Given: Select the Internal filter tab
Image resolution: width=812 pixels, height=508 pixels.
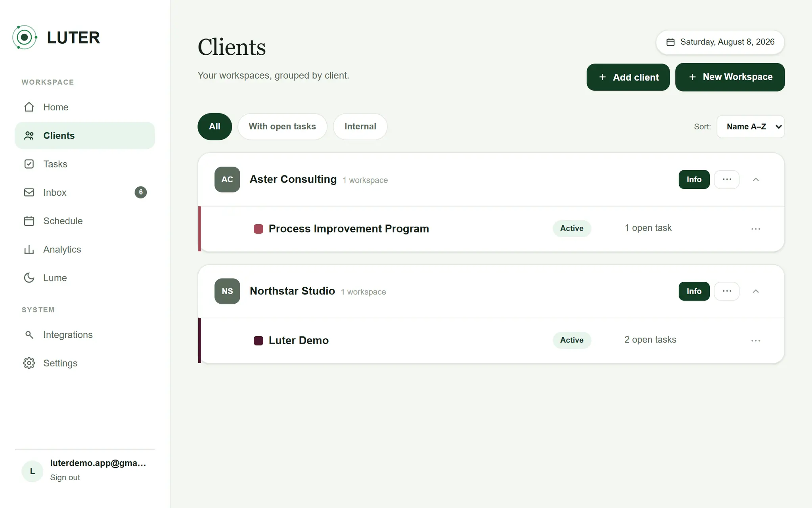Looking at the screenshot, I should [360, 127].
